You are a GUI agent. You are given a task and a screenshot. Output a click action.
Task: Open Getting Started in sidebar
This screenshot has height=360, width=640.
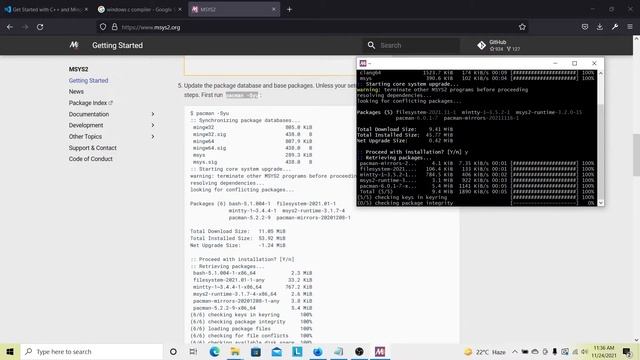(89, 80)
